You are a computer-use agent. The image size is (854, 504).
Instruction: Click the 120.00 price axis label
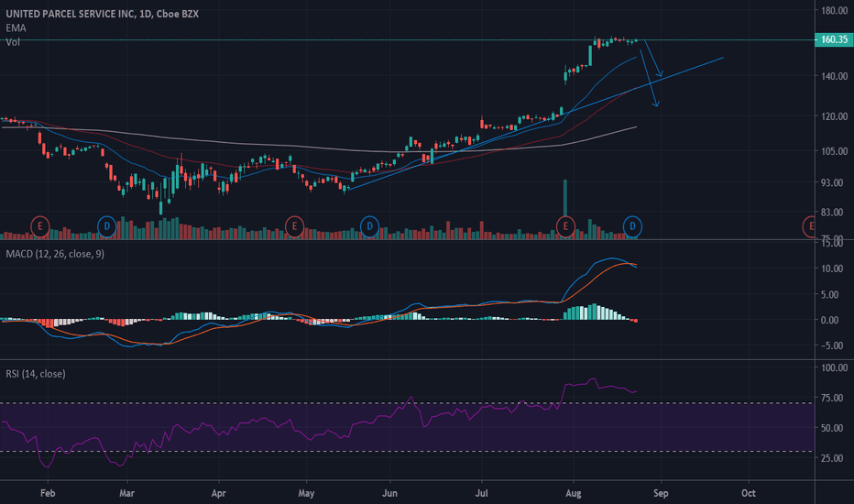[x=835, y=116]
